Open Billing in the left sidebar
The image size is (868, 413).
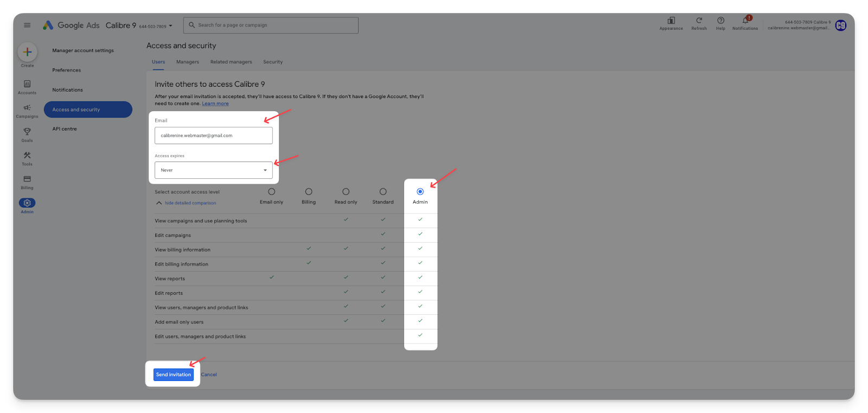pyautogui.click(x=27, y=179)
